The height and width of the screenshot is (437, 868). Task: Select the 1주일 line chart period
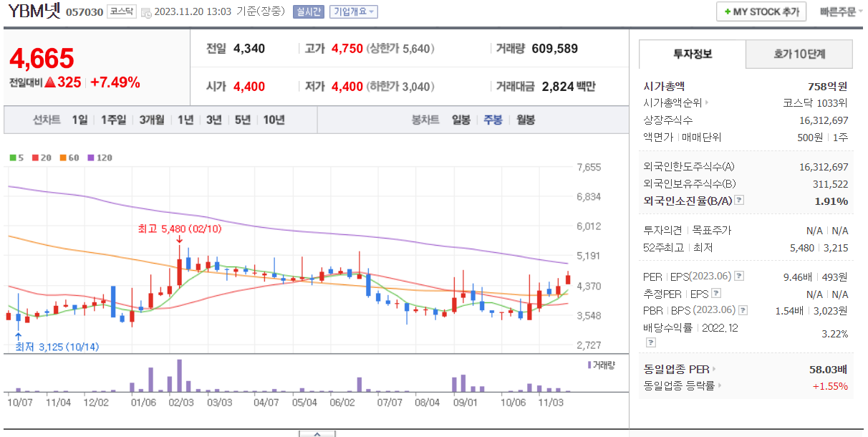114,120
